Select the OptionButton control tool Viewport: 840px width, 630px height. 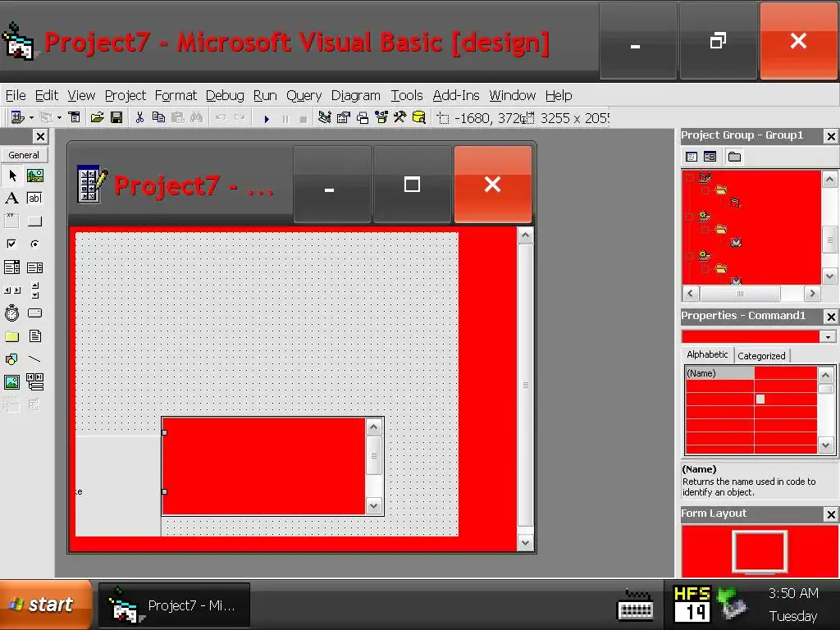pyautogui.click(x=34, y=244)
